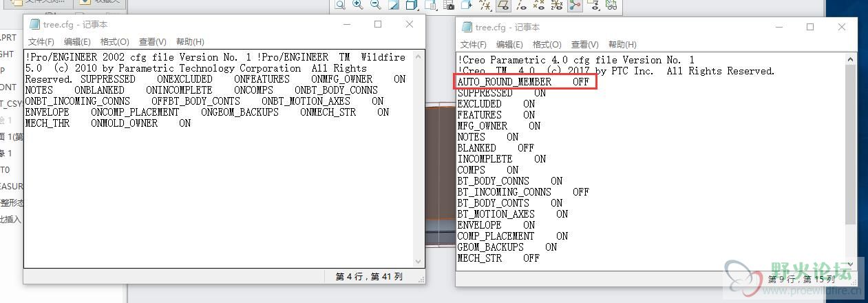Toggle the Axis Display icon
Image resolution: width=868 pixels, height=303 pixels.
[x=521, y=5]
